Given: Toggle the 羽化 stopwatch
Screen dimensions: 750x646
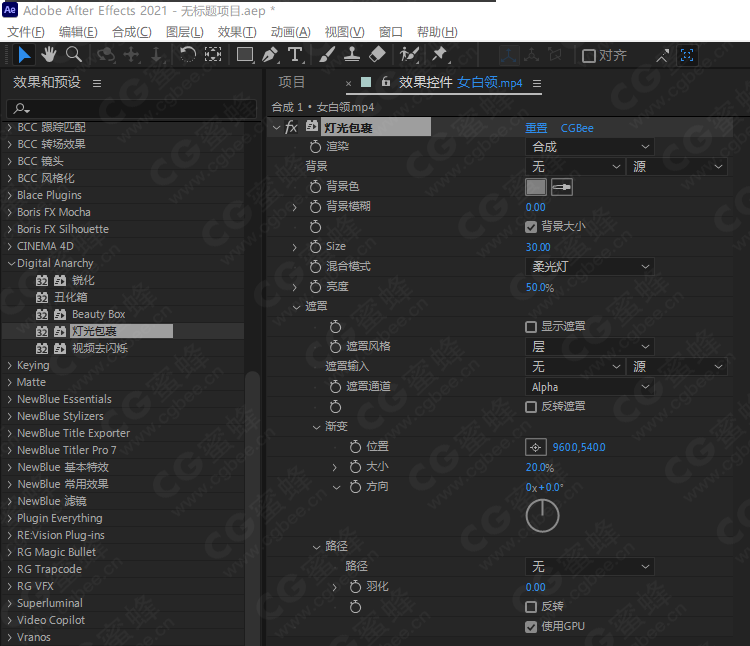Looking at the screenshot, I should (355, 587).
